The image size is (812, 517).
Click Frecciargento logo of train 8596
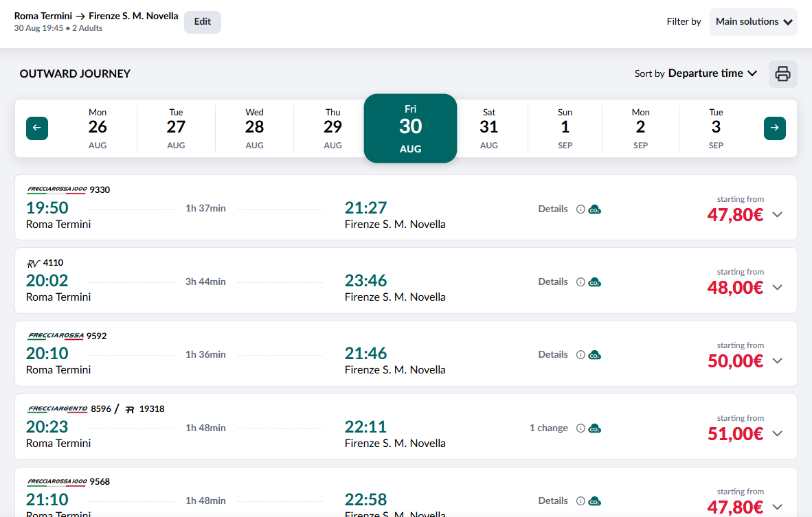[58, 409]
